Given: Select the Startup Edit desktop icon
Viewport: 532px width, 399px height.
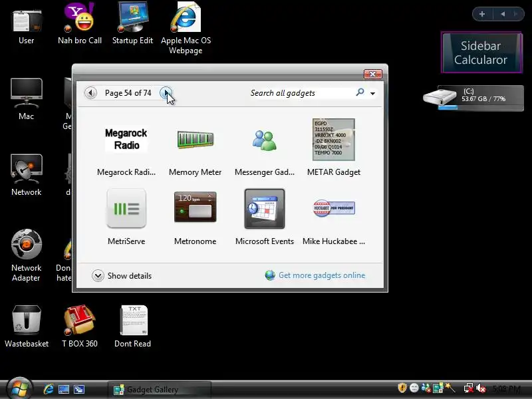Looking at the screenshot, I should pos(132,24).
